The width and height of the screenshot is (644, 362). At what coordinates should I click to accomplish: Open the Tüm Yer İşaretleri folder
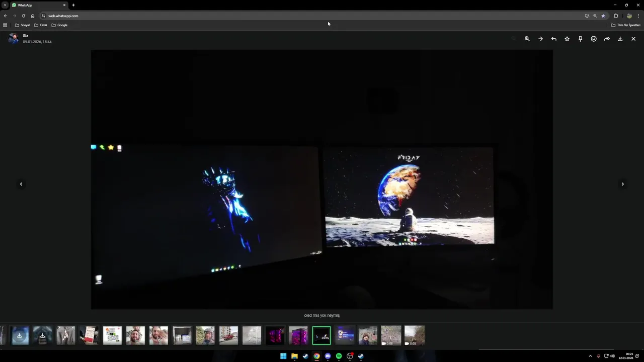pos(626,25)
